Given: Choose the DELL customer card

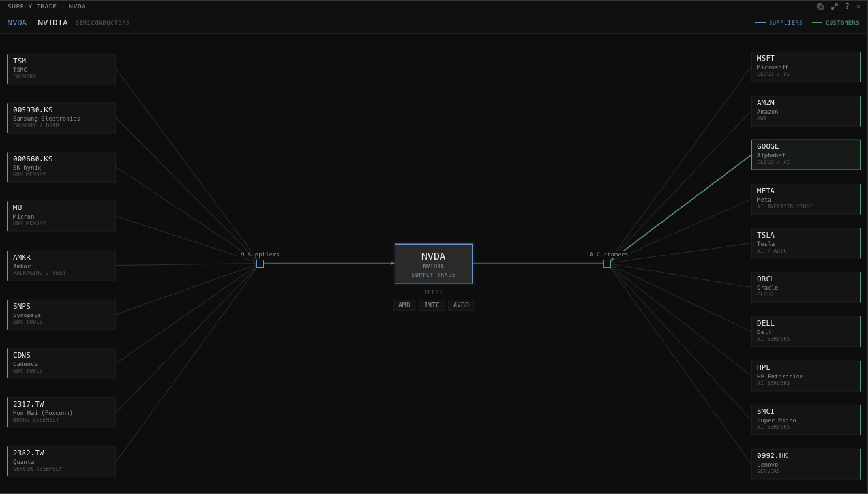Looking at the screenshot, I should click(806, 332).
